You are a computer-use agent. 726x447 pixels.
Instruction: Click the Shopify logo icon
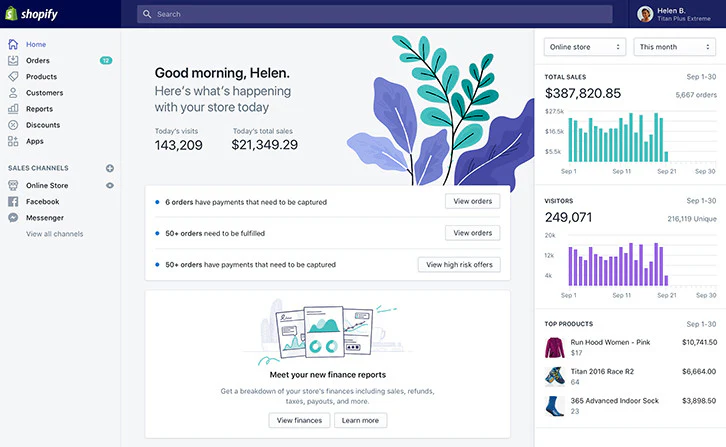(12, 14)
